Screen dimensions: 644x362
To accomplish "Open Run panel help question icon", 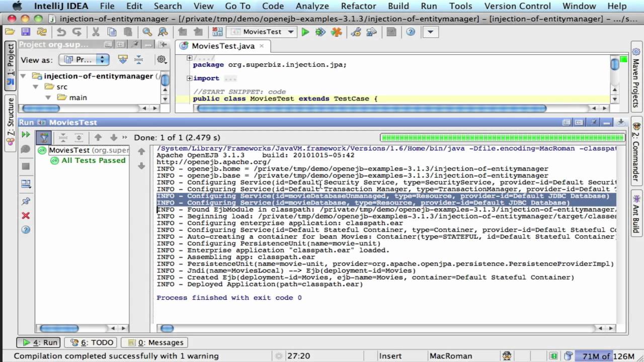I will [26, 230].
